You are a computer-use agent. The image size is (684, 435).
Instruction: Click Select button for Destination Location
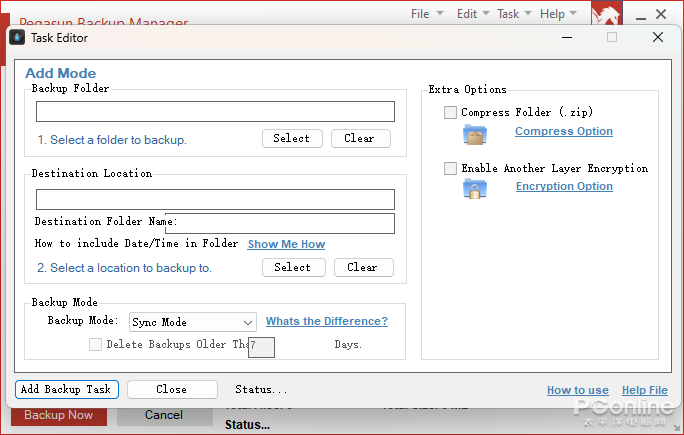(x=294, y=267)
